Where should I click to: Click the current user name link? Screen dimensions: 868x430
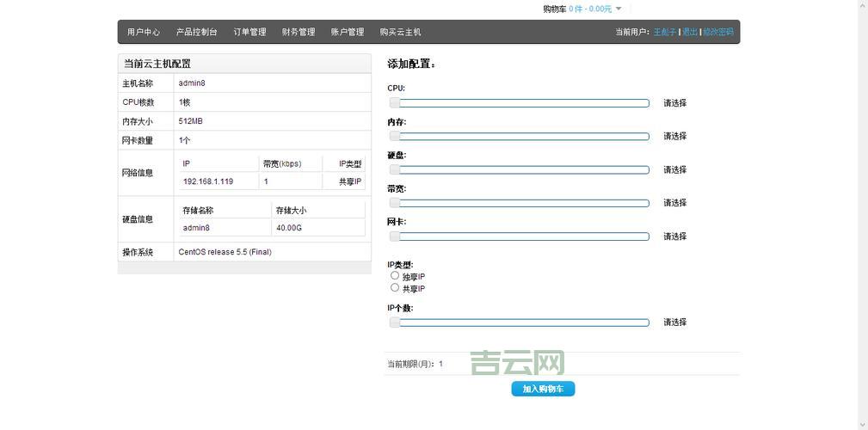point(664,32)
